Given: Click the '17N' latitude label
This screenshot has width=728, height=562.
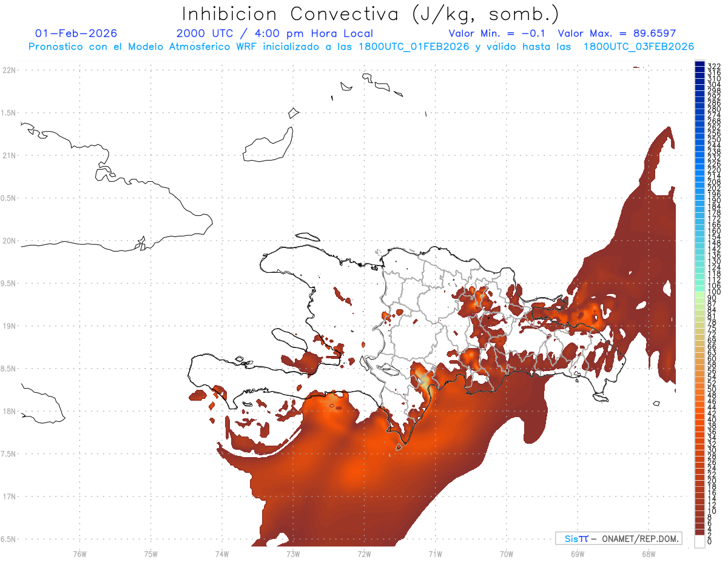Looking at the screenshot, I should (x=9, y=497).
